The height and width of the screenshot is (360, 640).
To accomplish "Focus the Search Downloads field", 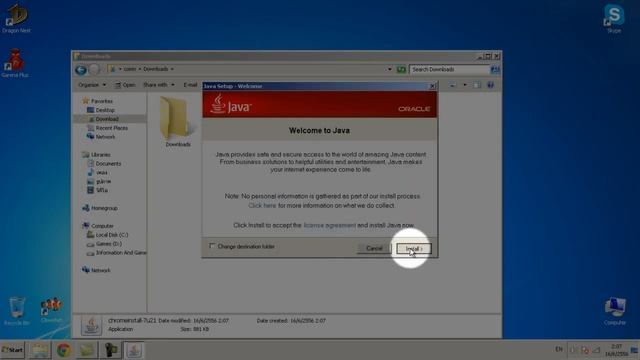I will 449,69.
